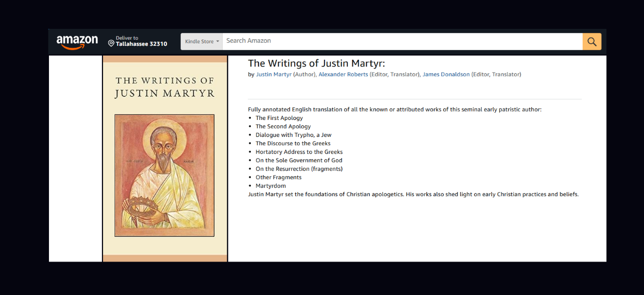Image resolution: width=644 pixels, height=295 pixels.
Task: Select On the Sole Government of God
Action: pos(299,161)
